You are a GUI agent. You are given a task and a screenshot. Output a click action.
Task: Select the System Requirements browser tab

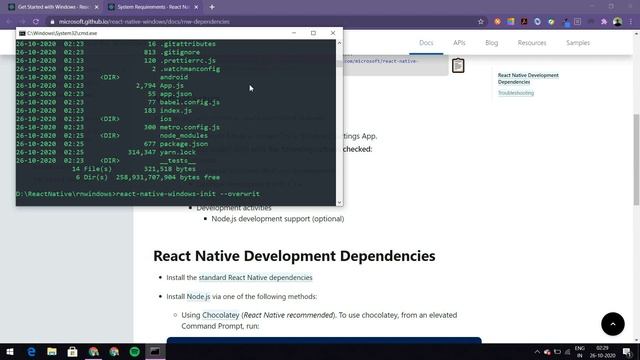(153, 7)
